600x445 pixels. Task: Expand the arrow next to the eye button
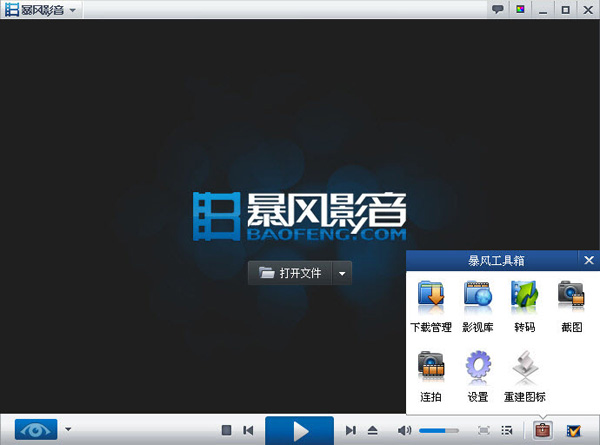[x=68, y=429]
